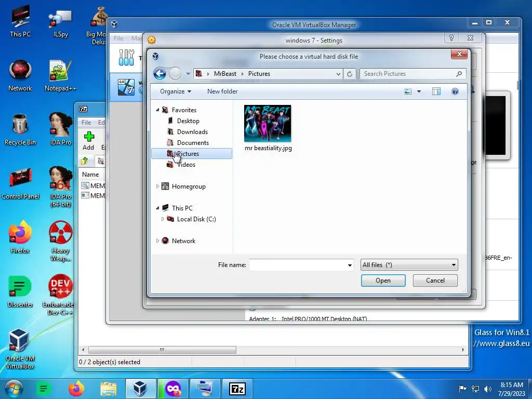This screenshot has width=532, height=399.
Task: Go up one folder in 7-Zip
Action: tap(85, 161)
